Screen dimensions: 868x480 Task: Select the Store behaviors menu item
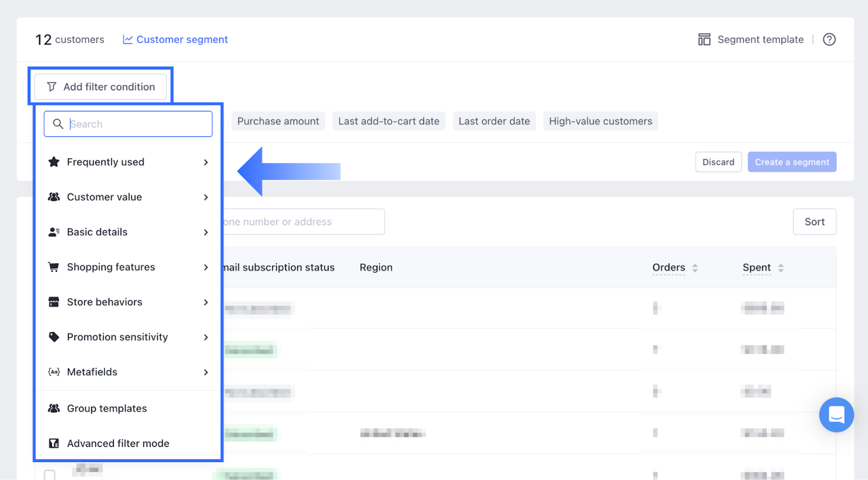coord(105,302)
